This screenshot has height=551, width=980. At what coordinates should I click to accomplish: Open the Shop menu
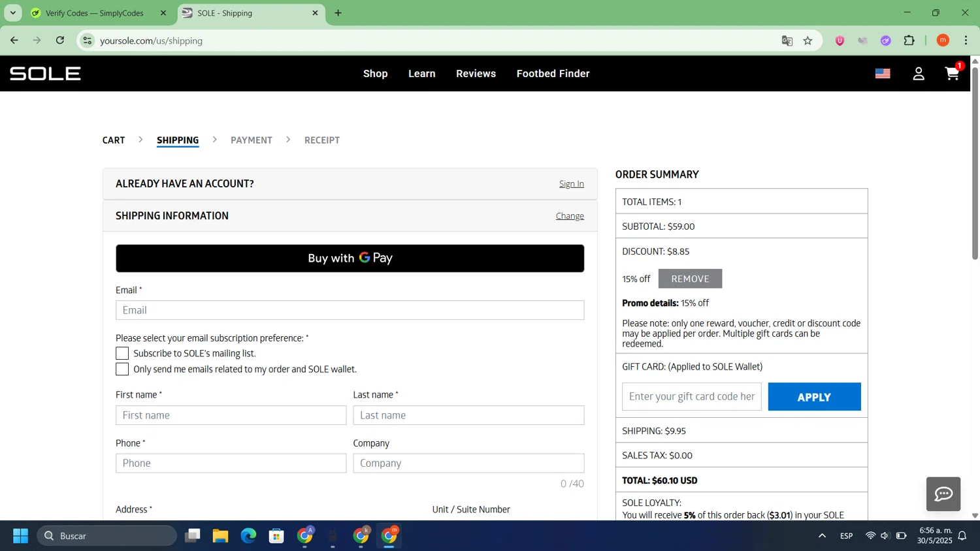point(376,74)
